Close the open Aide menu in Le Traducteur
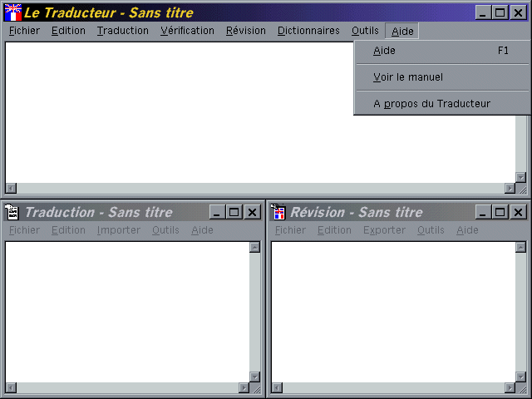 [x=402, y=32]
